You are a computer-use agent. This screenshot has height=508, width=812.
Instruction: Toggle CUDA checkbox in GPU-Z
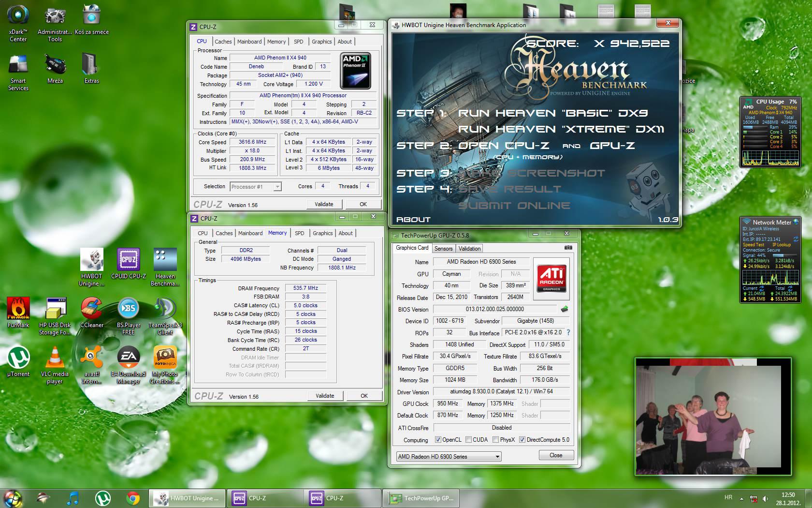pyautogui.click(x=468, y=440)
